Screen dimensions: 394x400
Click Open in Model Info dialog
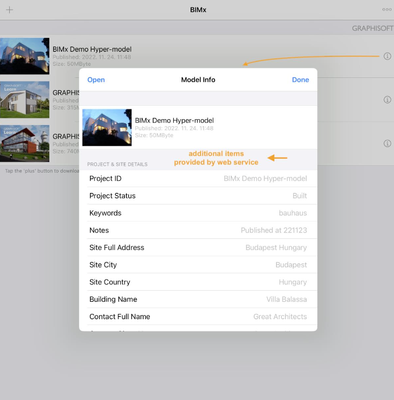[x=96, y=80]
